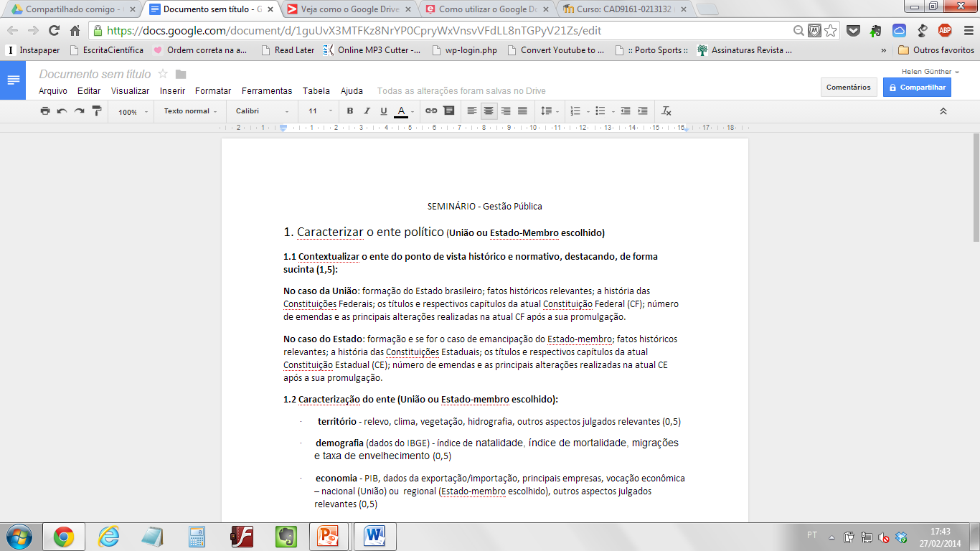Star the document next to its title
The image size is (980, 551).
pos(163,74)
